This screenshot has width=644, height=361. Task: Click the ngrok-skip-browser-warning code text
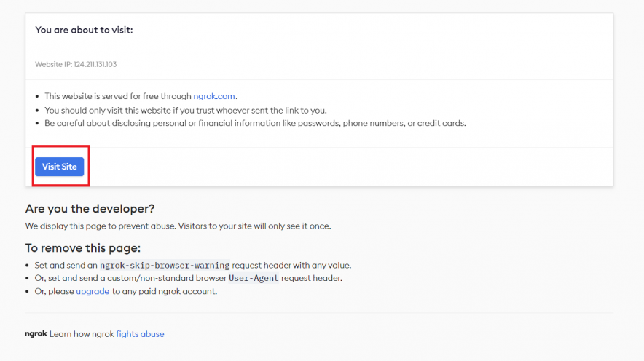[x=165, y=266]
